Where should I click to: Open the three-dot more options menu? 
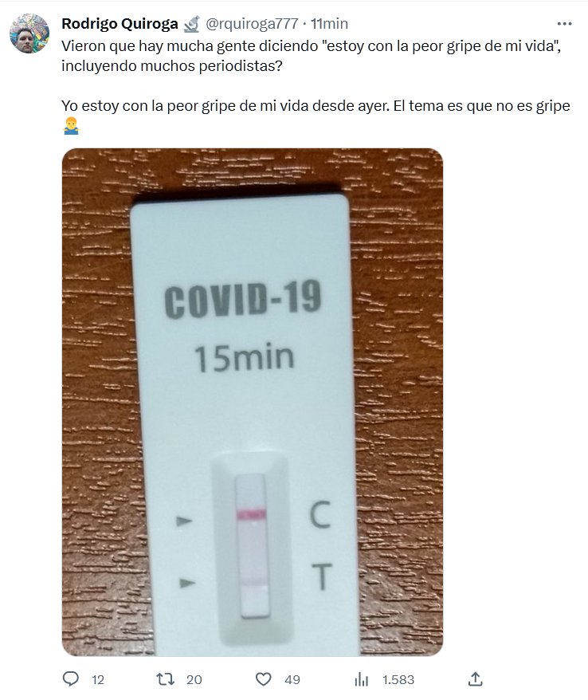(x=564, y=24)
